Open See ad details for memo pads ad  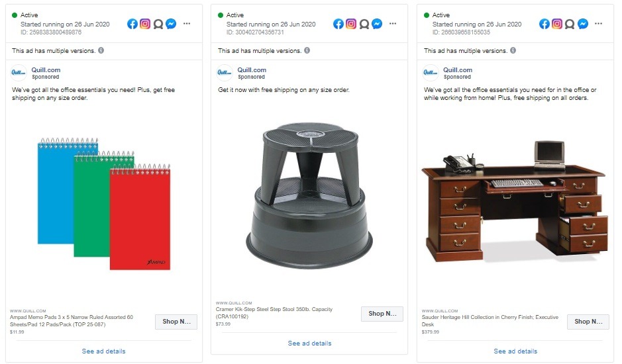(103, 351)
